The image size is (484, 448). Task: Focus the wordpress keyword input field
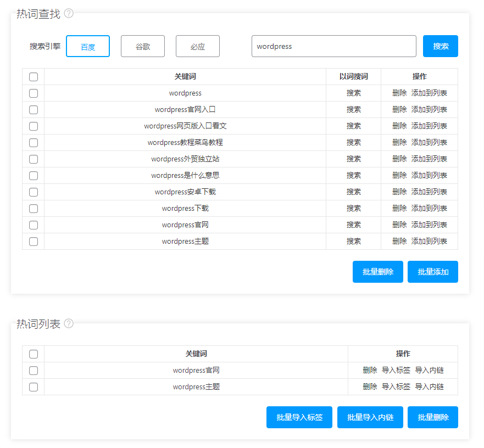coord(334,46)
